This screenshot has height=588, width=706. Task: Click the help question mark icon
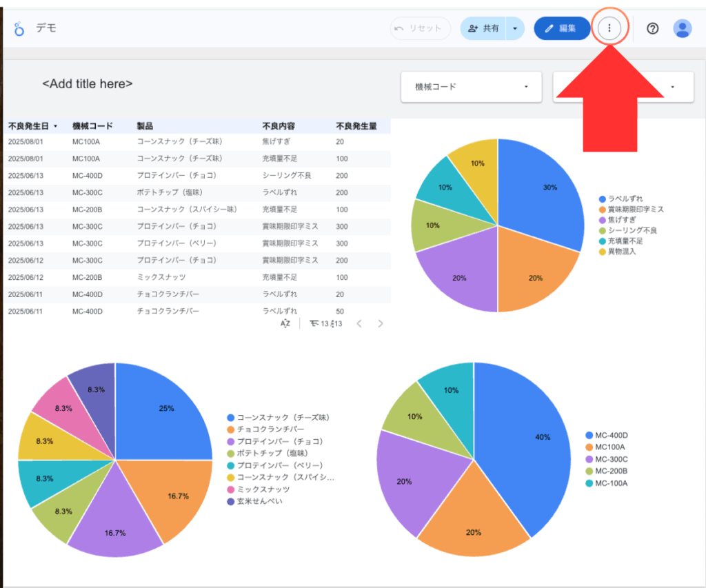pyautogui.click(x=652, y=28)
